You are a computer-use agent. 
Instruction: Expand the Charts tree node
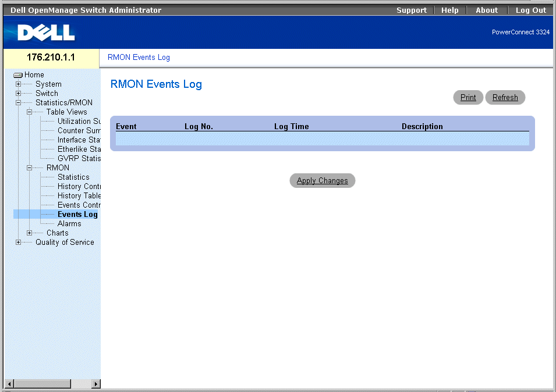click(x=30, y=233)
